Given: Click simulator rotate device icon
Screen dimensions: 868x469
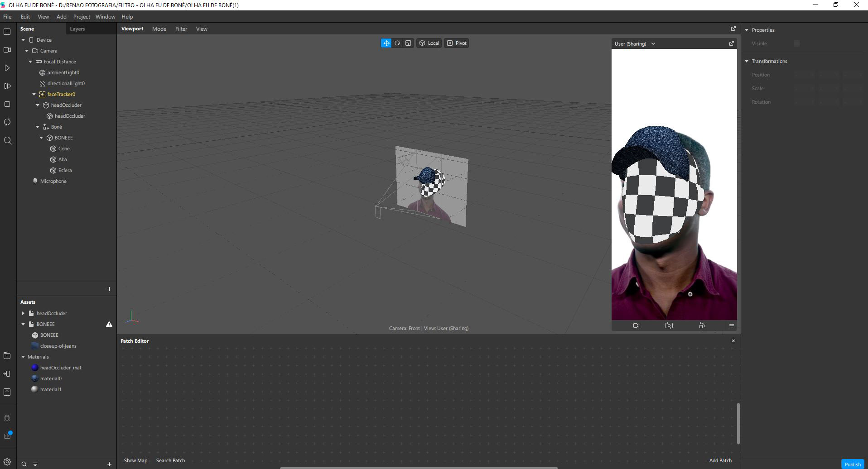Looking at the screenshot, I should point(702,325).
